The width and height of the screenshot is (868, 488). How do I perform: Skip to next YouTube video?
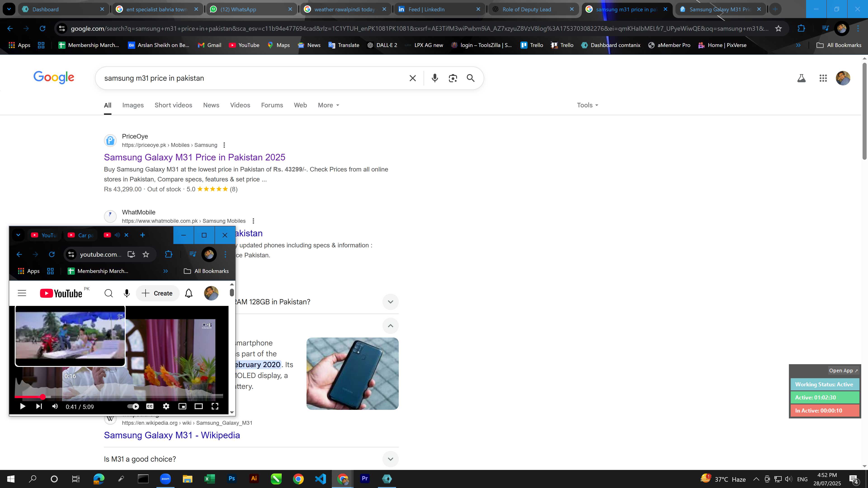[39, 406]
